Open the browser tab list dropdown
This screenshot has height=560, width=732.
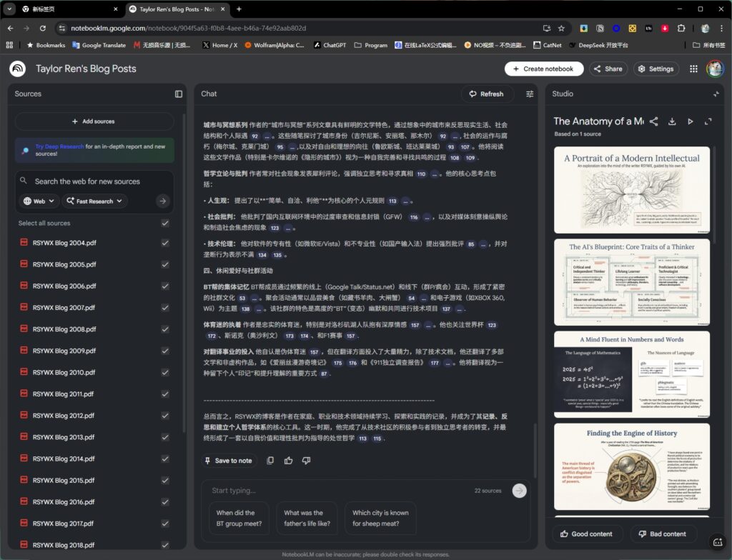point(10,9)
